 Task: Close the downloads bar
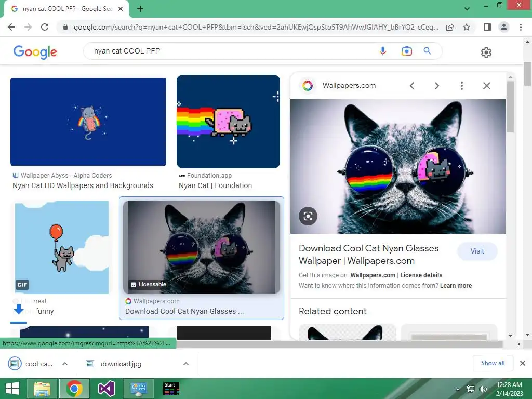click(523, 363)
